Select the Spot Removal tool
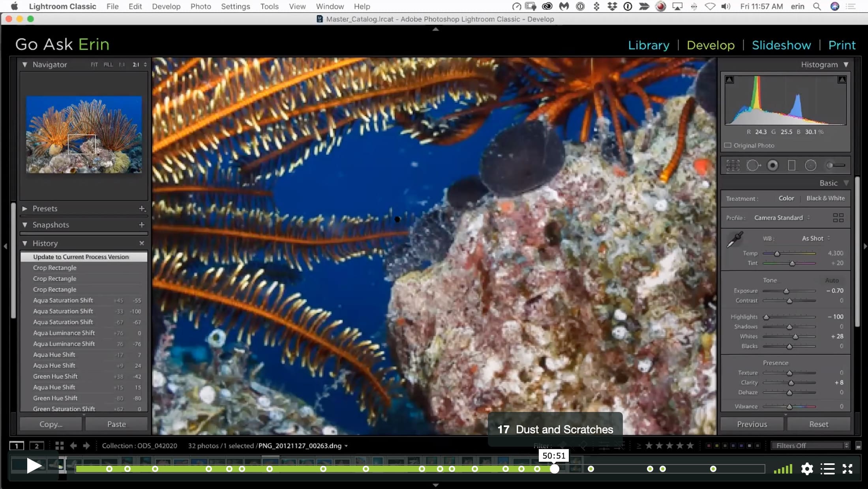The image size is (868, 489). tap(753, 166)
